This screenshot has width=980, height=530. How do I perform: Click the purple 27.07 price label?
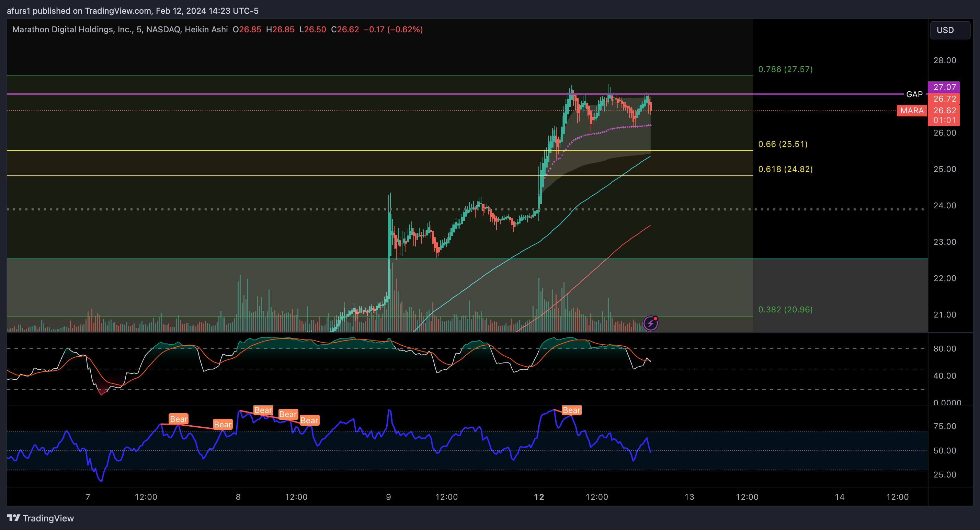point(944,87)
